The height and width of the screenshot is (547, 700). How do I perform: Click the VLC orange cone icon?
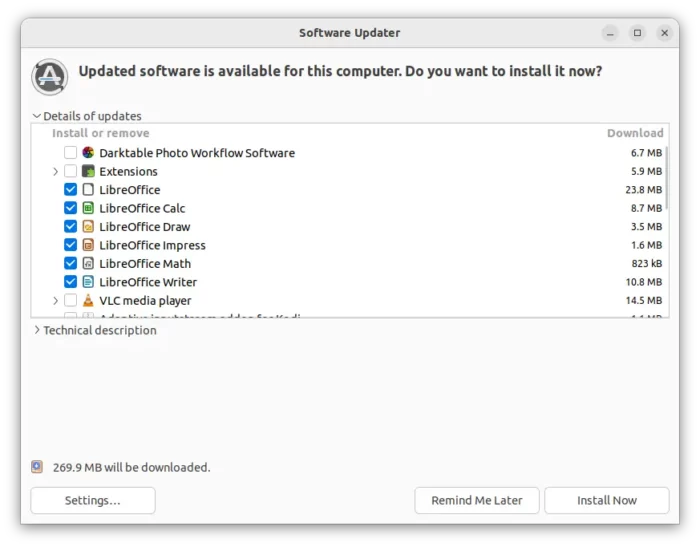pyautogui.click(x=88, y=300)
